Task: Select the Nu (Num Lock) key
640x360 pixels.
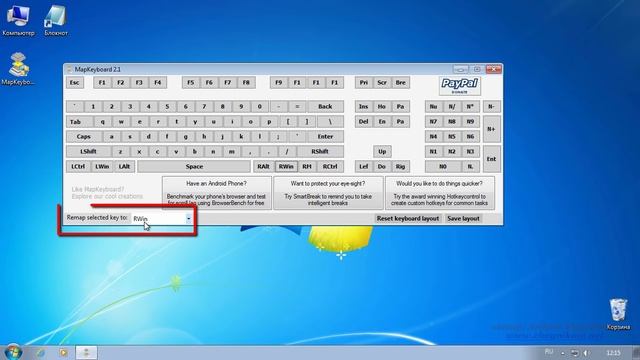Action: click(x=433, y=107)
